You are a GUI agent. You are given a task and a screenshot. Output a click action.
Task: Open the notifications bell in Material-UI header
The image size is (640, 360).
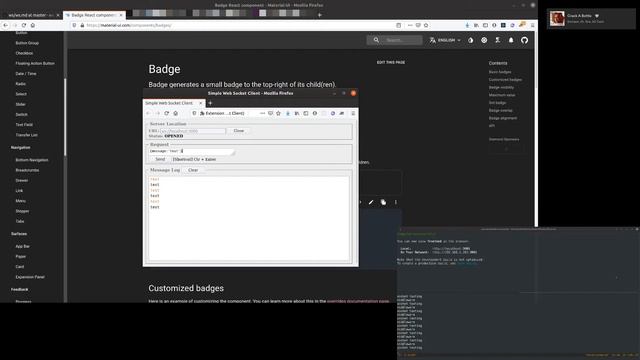click(x=511, y=40)
